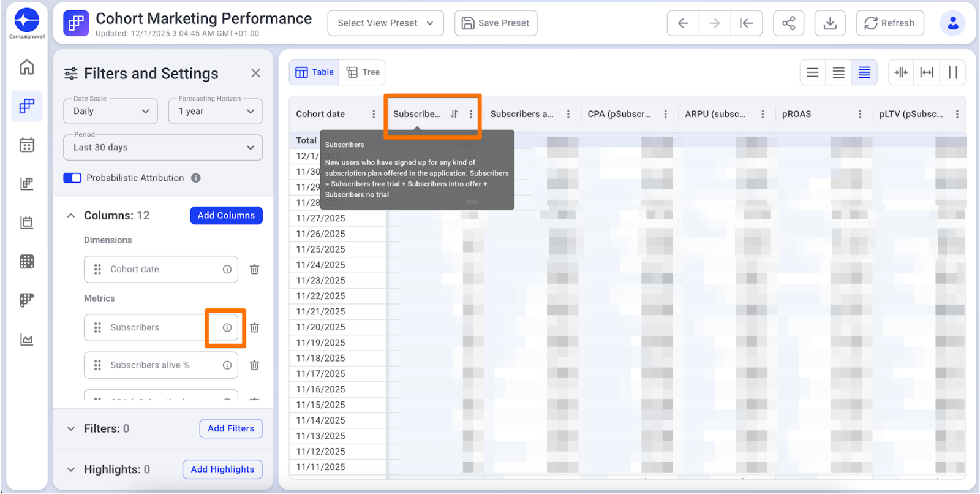Open menu dots on Cohort date column
This screenshot has width=980, height=494.
coord(374,114)
